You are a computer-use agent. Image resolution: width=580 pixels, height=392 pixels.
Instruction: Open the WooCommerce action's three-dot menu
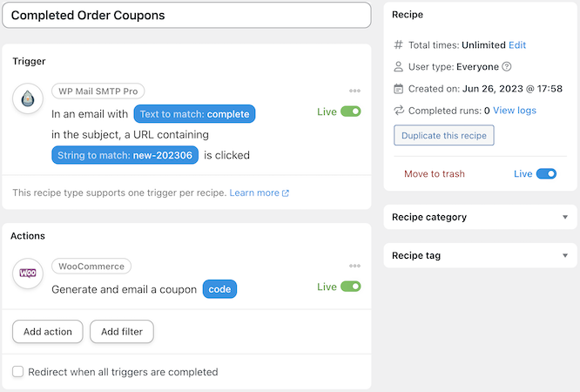[x=354, y=266]
